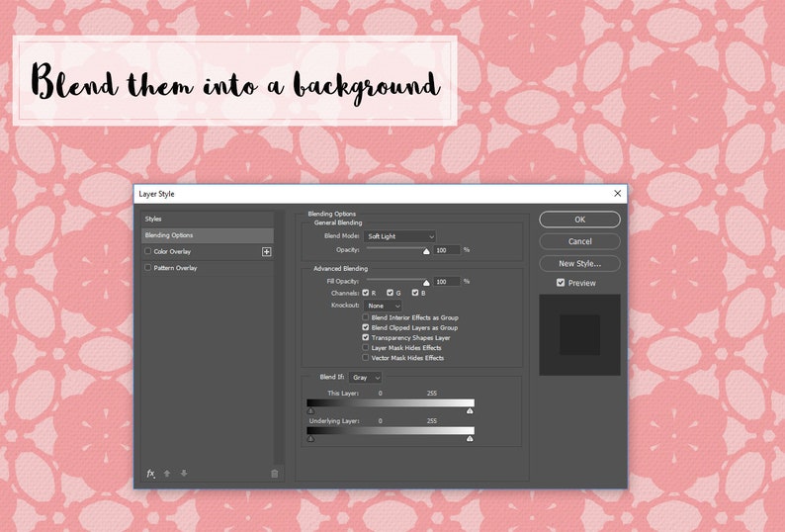The width and height of the screenshot is (785, 532).
Task: Click the move effect down arrow
Action: (184, 473)
